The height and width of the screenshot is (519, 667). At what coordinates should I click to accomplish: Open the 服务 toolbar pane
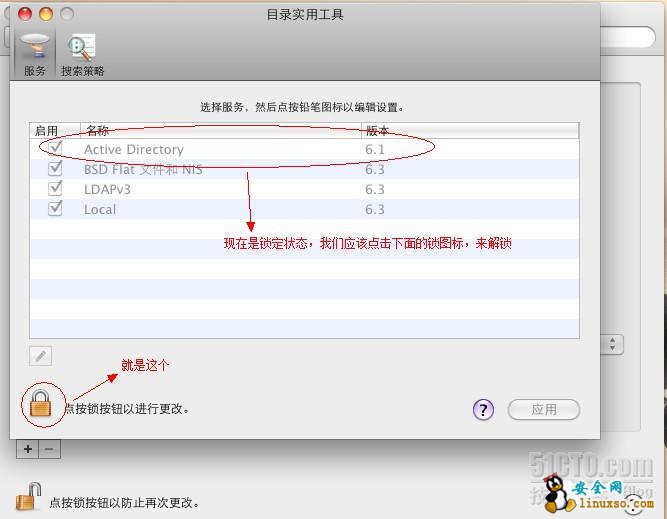[34, 54]
